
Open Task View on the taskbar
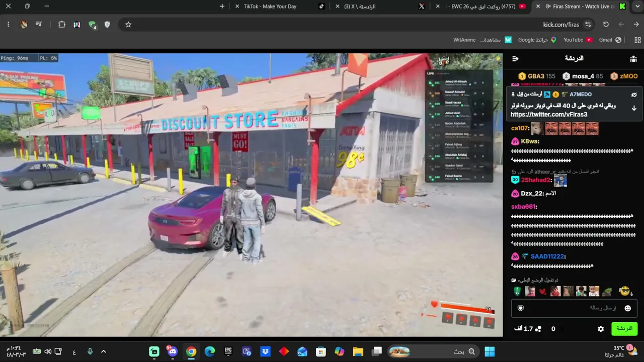pos(377,351)
